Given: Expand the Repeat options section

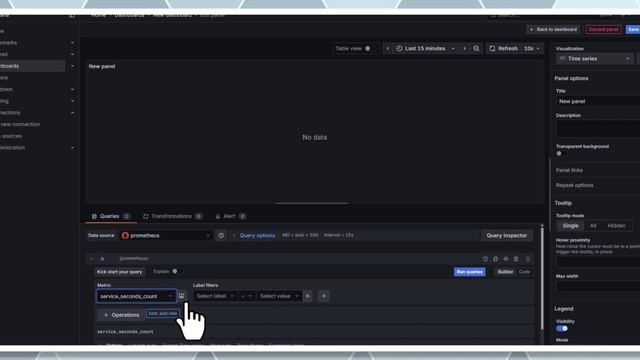Looking at the screenshot, I should click(x=574, y=185).
